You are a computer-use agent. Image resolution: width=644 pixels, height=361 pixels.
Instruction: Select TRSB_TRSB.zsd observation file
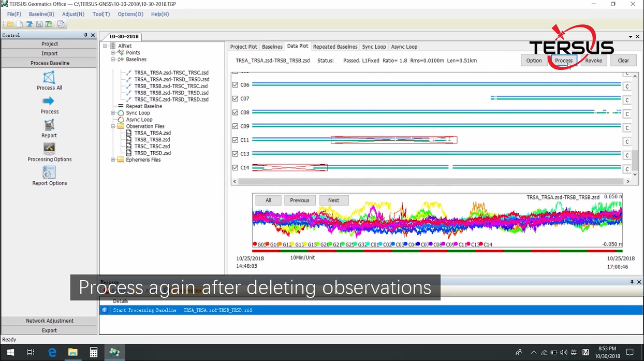(x=152, y=140)
